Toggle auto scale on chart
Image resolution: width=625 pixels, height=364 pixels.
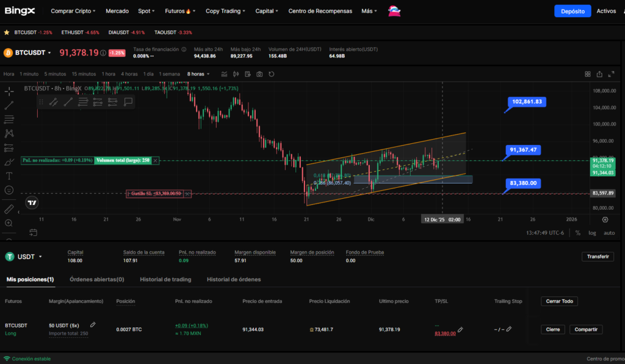[609, 233]
